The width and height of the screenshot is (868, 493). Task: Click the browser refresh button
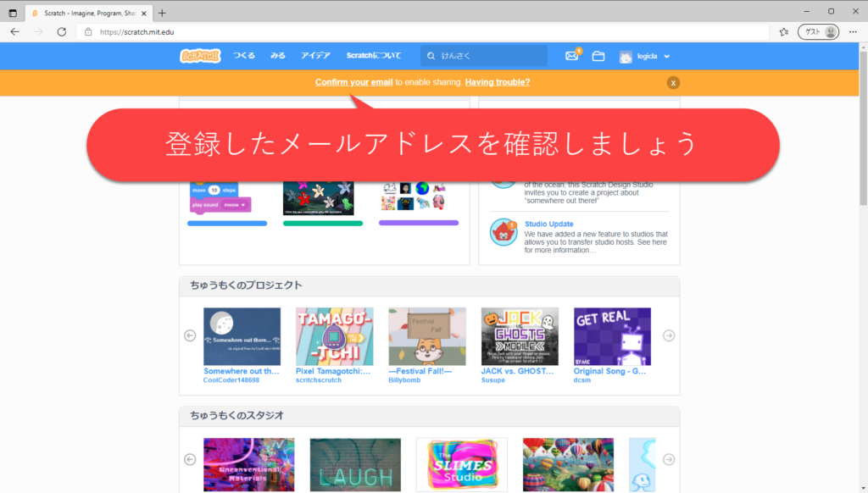(x=62, y=31)
